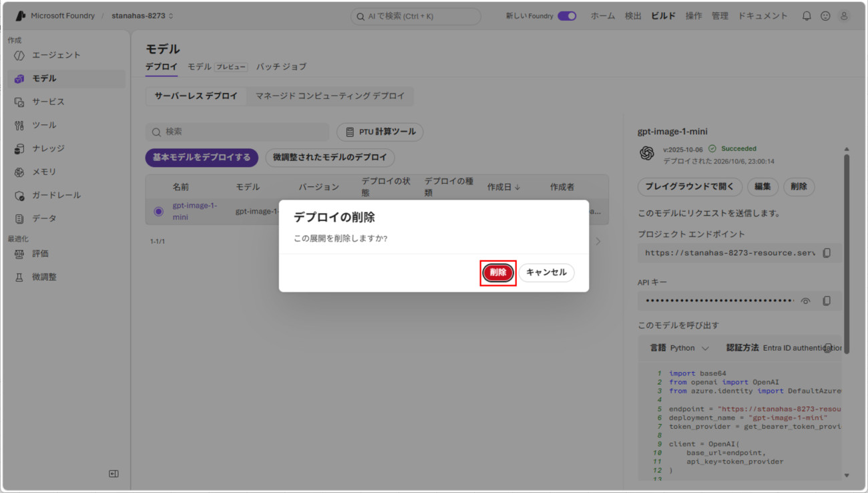This screenshot has width=868, height=493.
Task: Open the 認証方法 Entra ID dropdown
Action: click(x=785, y=348)
